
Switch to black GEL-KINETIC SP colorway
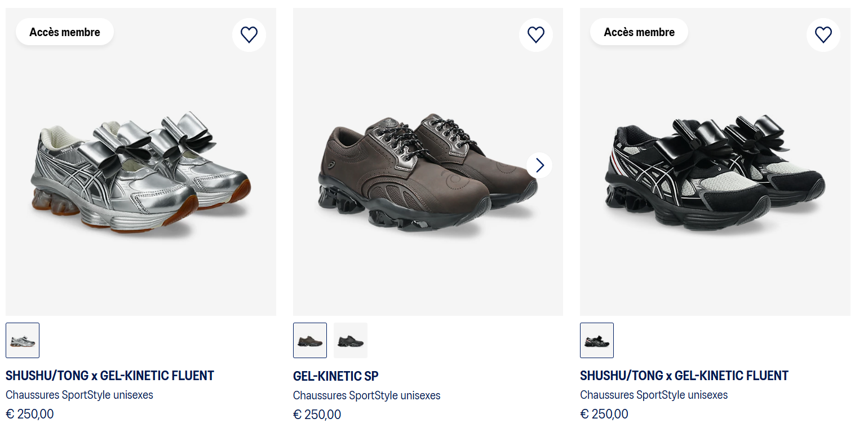[350, 340]
